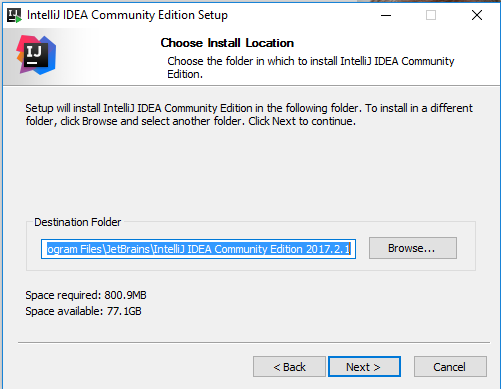Click the 'Choose the folder in which' subtitle
The height and width of the screenshot is (389, 501).
pyautogui.click(x=311, y=67)
